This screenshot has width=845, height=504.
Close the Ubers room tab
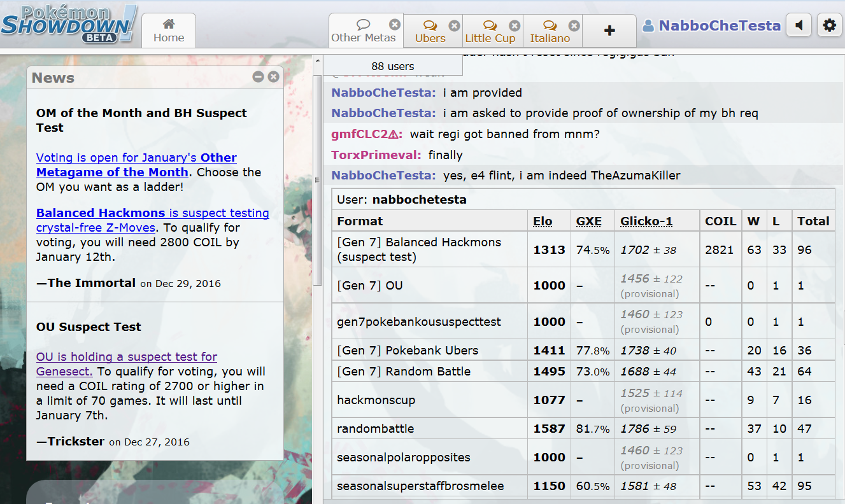(x=454, y=26)
